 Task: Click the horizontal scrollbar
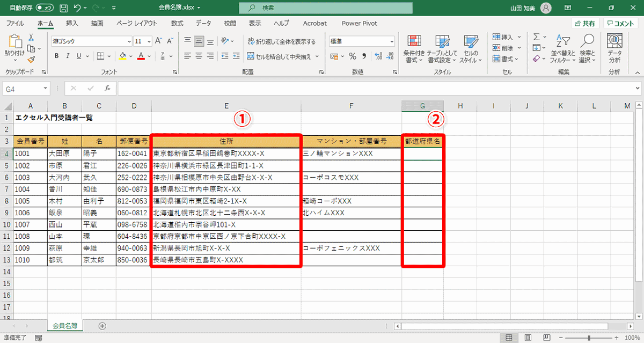(504, 326)
